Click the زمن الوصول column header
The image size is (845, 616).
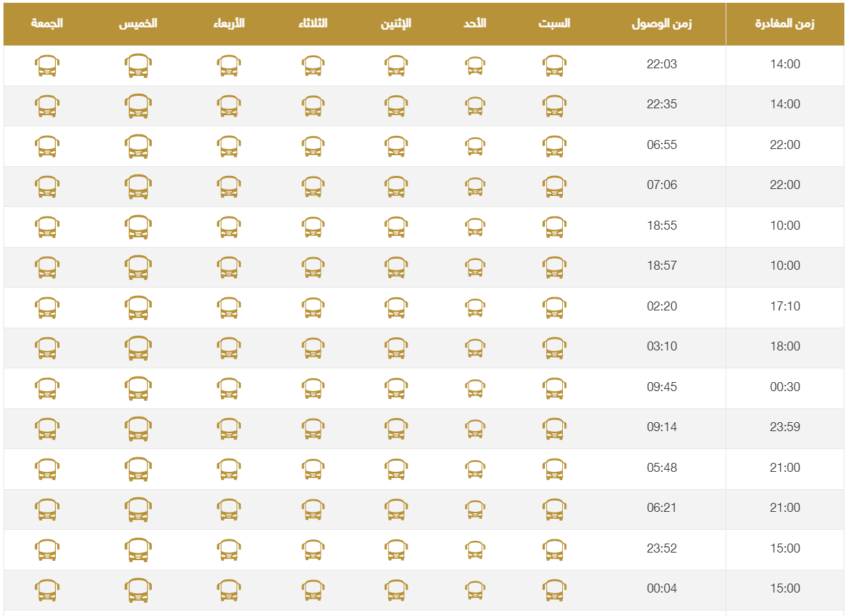(x=662, y=24)
